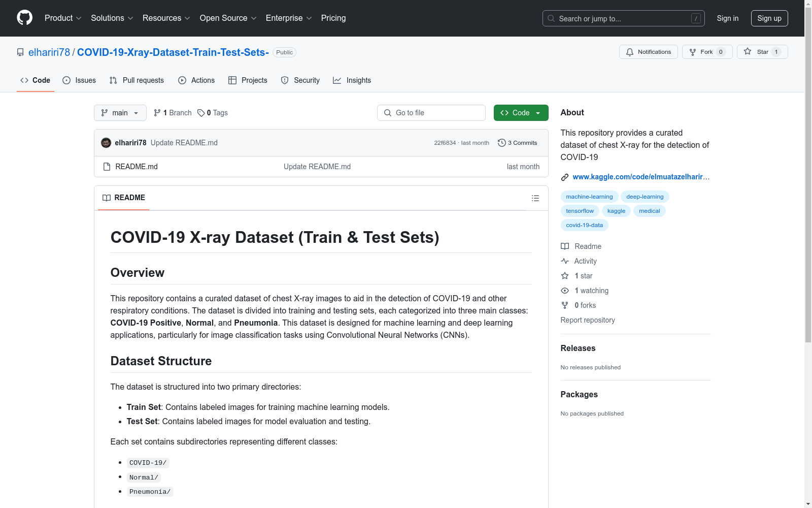Open commit hash 22f6834
Viewport: 812px width, 508px height.
click(x=445, y=143)
